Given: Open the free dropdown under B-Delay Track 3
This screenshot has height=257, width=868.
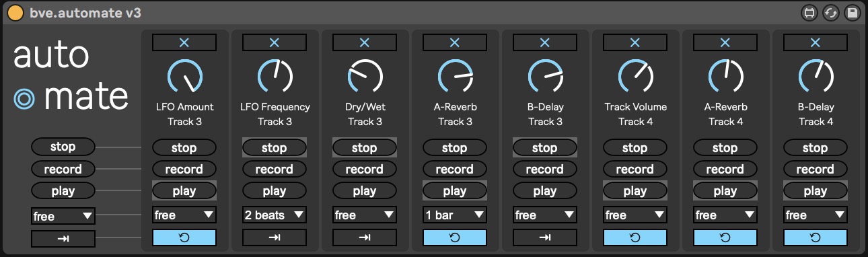Looking at the screenshot, I should [545, 215].
